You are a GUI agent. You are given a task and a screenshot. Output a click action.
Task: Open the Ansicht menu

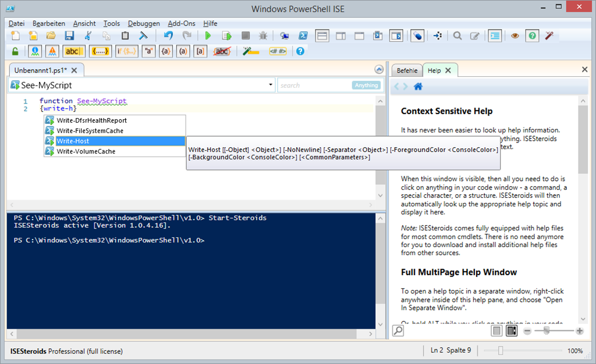84,23
